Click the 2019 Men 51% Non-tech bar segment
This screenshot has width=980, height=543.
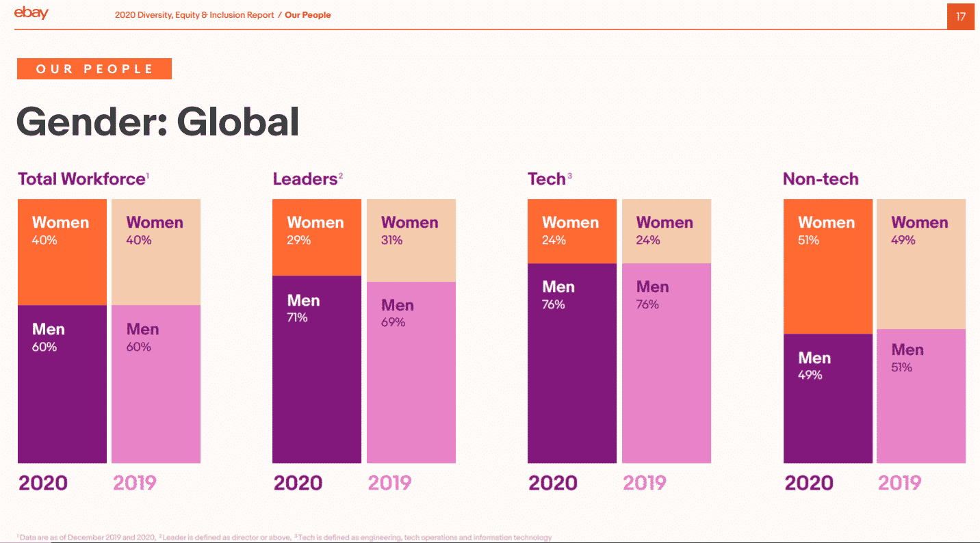[x=920, y=395]
